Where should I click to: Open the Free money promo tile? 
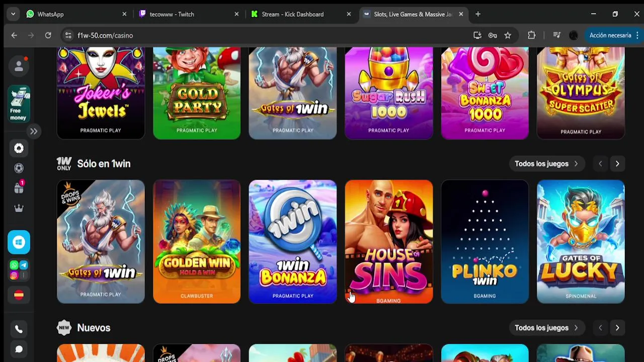click(x=19, y=104)
